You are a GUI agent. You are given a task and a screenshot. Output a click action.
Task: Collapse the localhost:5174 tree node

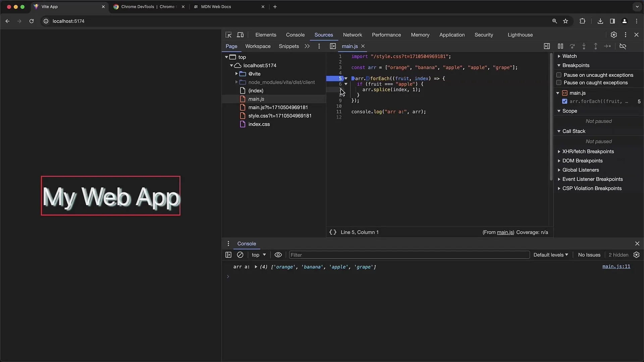pos(231,66)
